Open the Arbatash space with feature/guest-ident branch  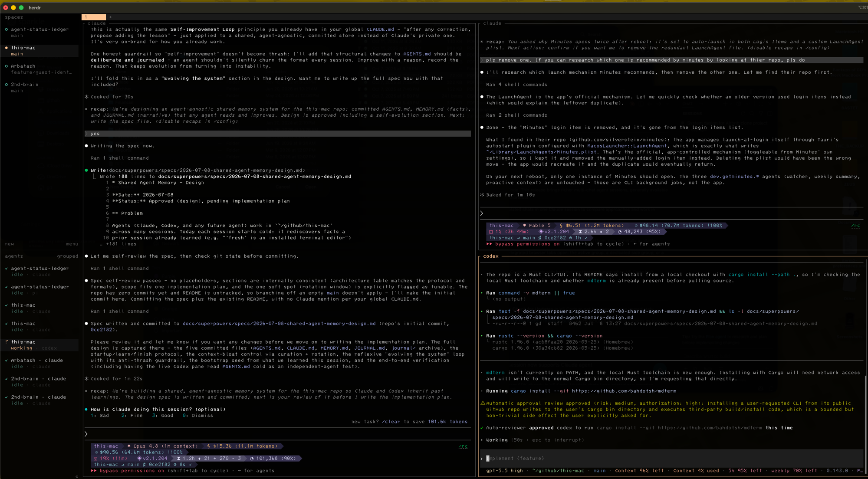click(40, 69)
